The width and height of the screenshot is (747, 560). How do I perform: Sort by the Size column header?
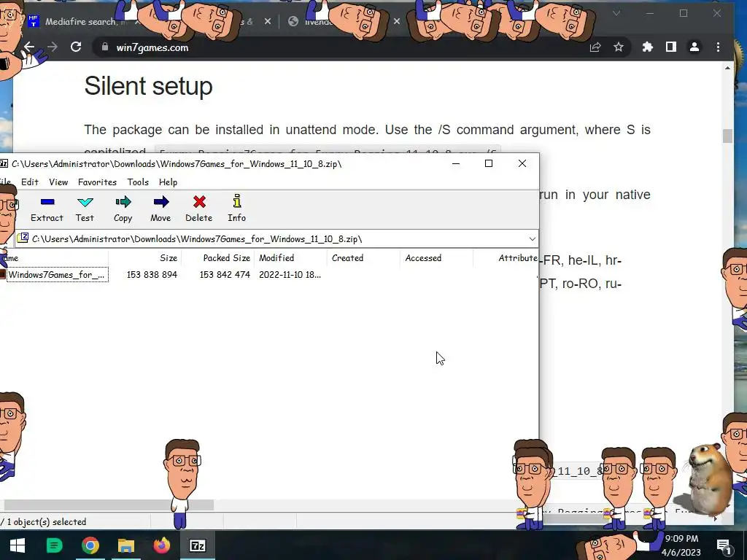[x=145, y=257]
